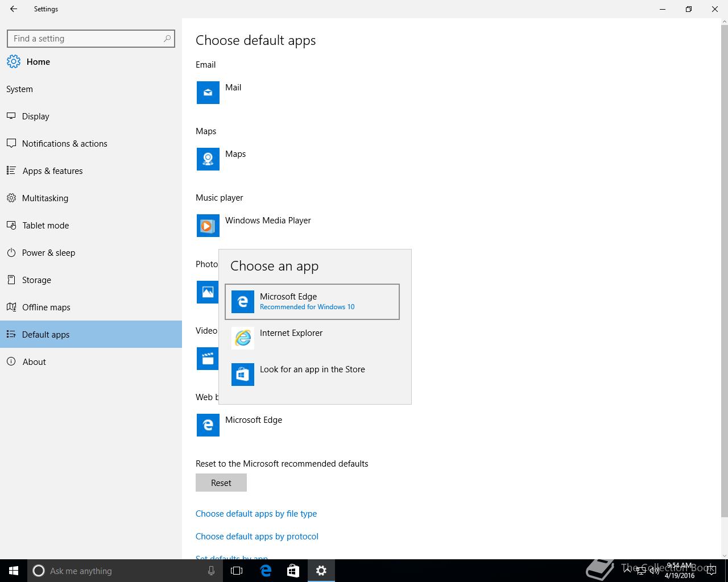Click the taskbar clock and date

point(680,571)
